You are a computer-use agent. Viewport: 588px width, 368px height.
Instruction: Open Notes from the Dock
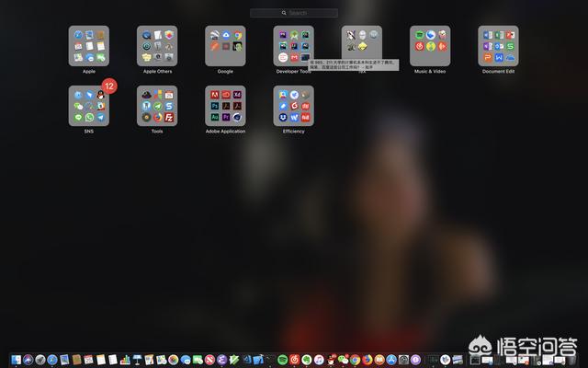[x=101, y=360]
